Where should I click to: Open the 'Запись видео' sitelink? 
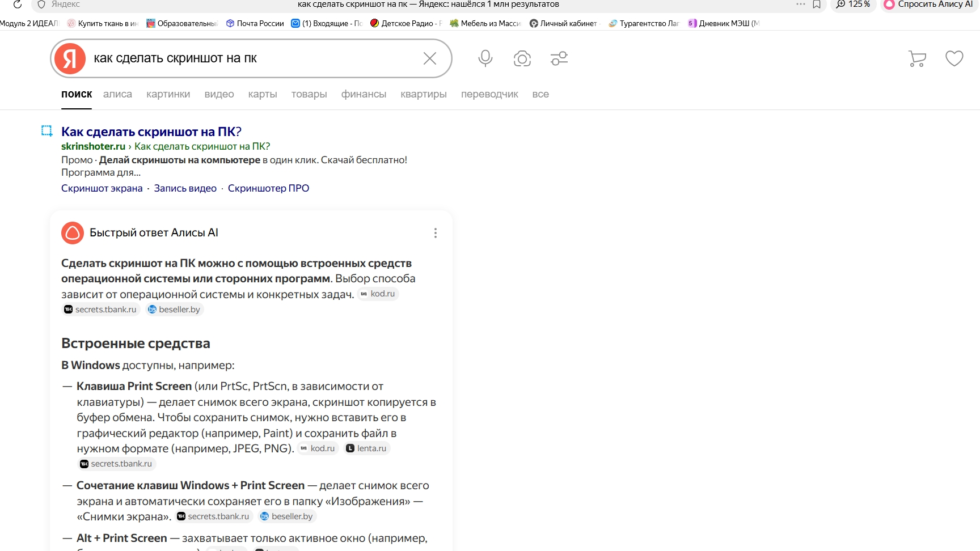(185, 188)
